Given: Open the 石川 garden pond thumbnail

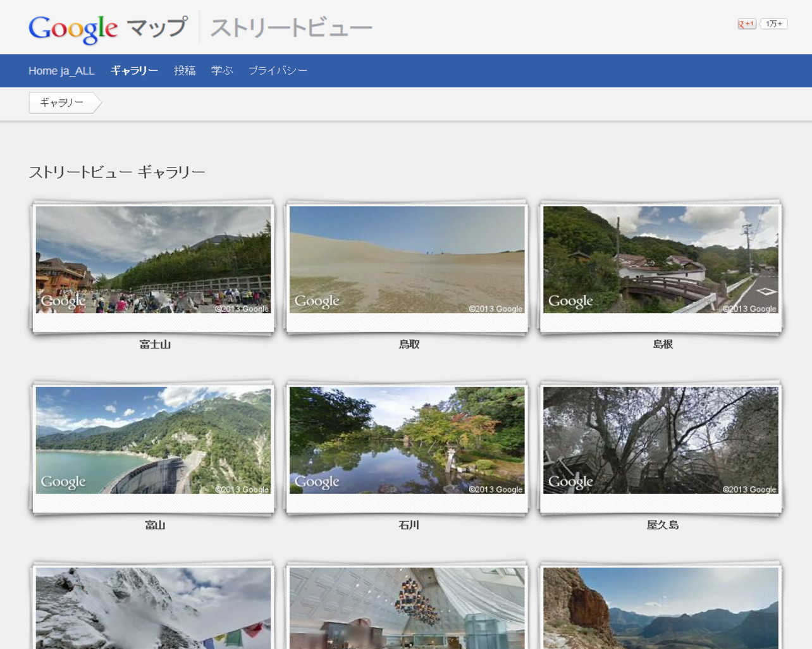Looking at the screenshot, I should (407, 440).
